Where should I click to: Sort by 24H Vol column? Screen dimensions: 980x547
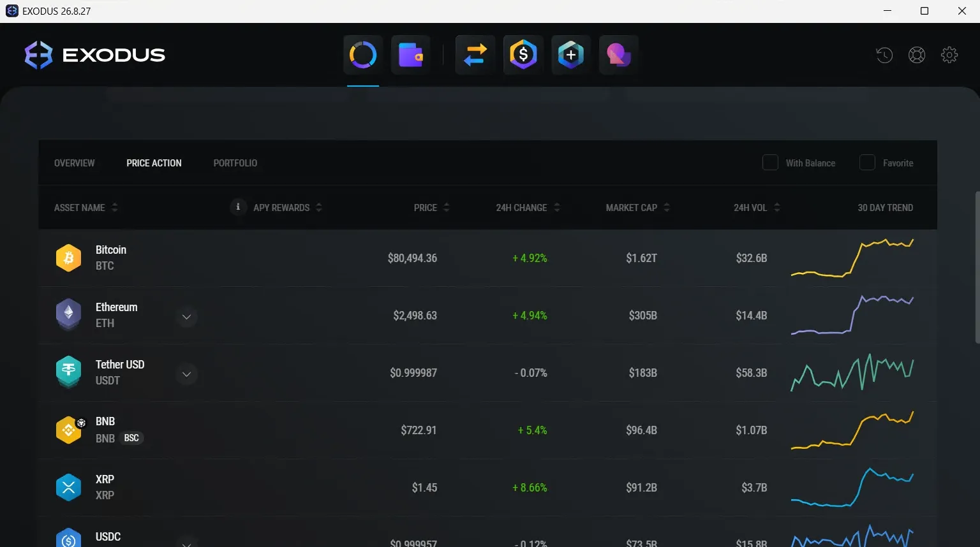point(757,207)
